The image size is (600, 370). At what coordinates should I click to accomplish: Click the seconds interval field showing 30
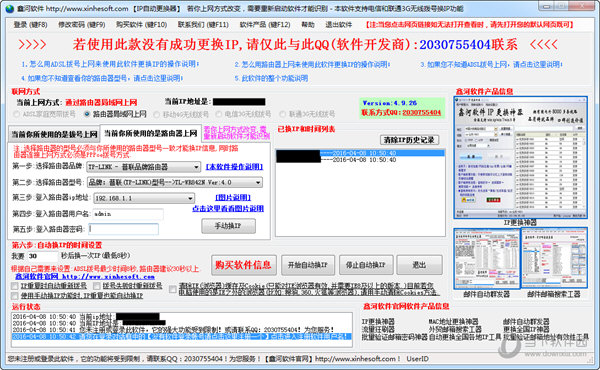tap(42, 256)
